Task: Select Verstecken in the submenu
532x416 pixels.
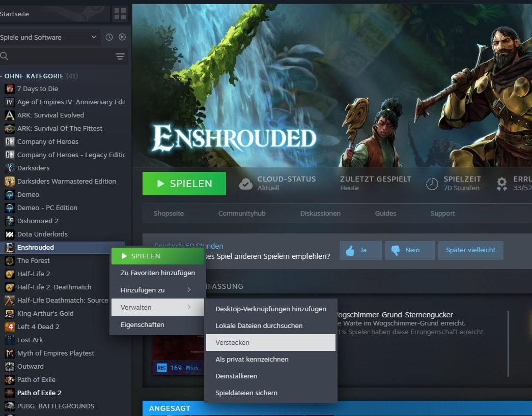Action: coord(270,342)
